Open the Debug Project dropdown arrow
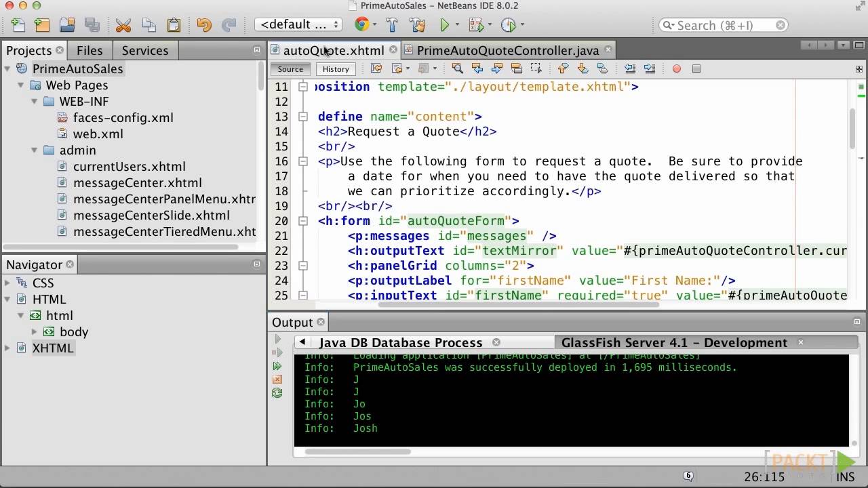 [490, 25]
